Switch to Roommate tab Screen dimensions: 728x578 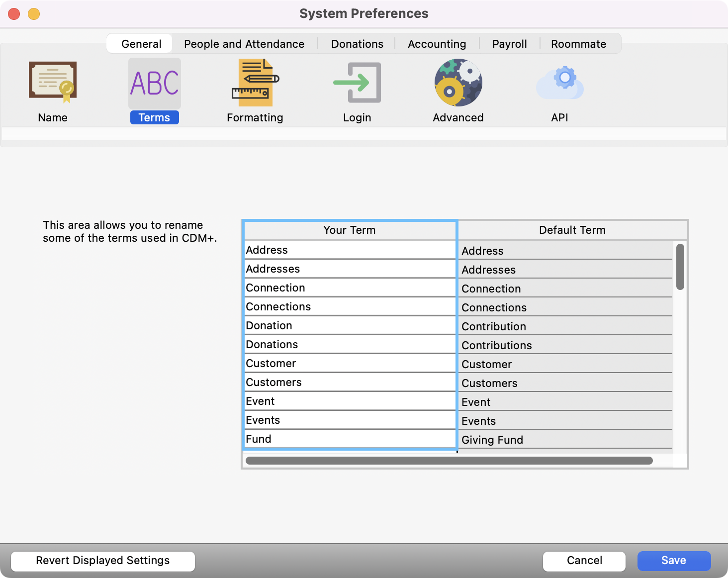(578, 44)
